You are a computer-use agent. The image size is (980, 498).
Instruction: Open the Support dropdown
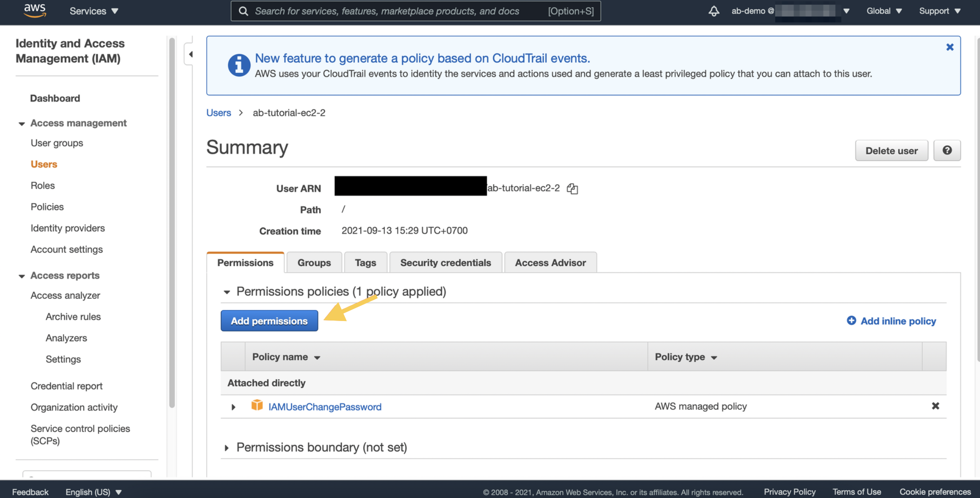[939, 11]
